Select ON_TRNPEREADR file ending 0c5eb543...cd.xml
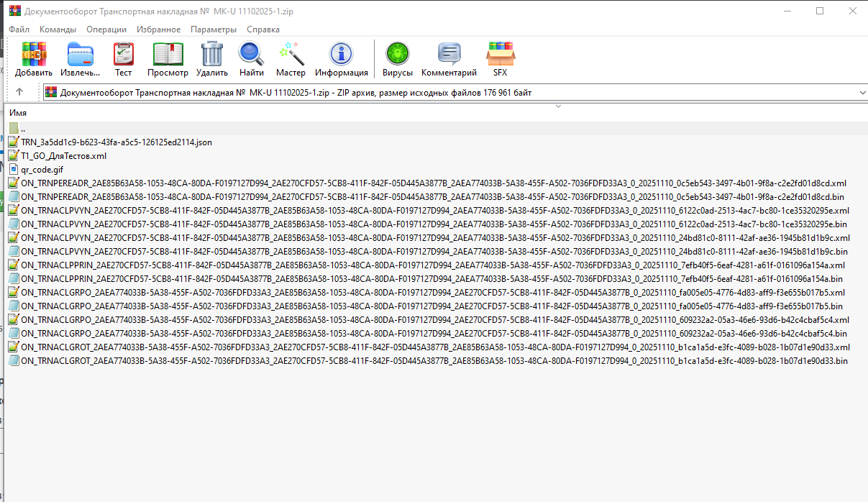868x502 pixels. tap(434, 183)
